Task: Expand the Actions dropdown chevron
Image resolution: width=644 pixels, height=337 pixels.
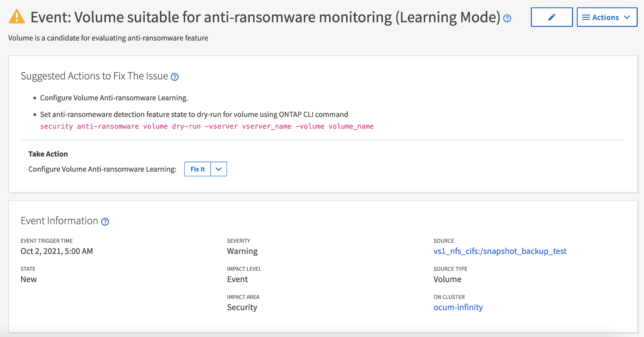Action: (627, 17)
